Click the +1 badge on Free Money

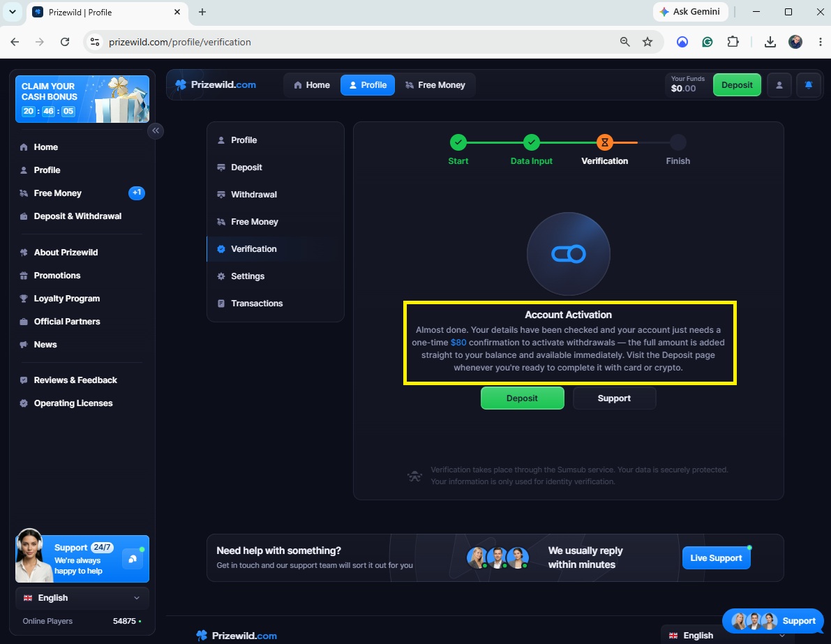[x=136, y=193]
